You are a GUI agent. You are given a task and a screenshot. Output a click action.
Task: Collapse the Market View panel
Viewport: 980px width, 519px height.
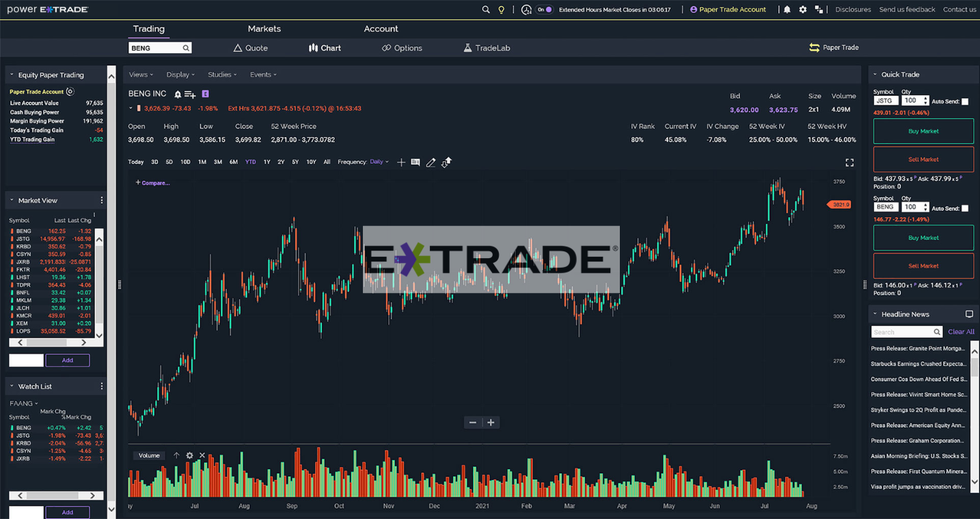12,201
